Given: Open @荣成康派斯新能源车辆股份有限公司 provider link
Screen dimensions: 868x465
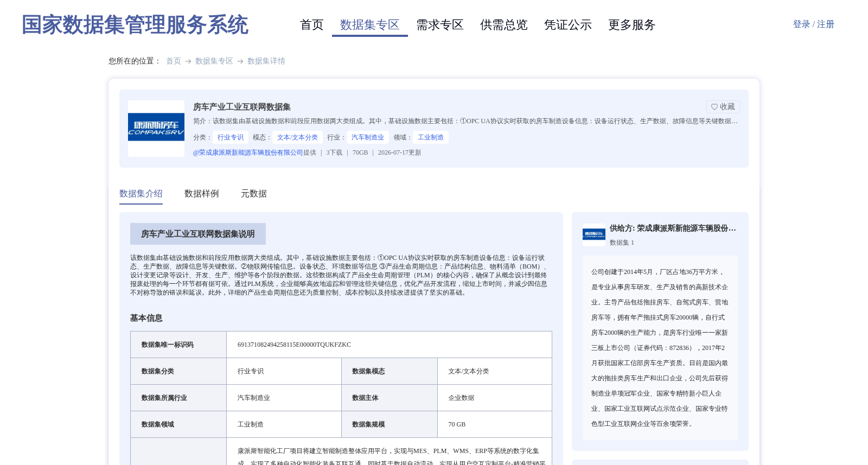Looking at the screenshot, I should click(248, 152).
